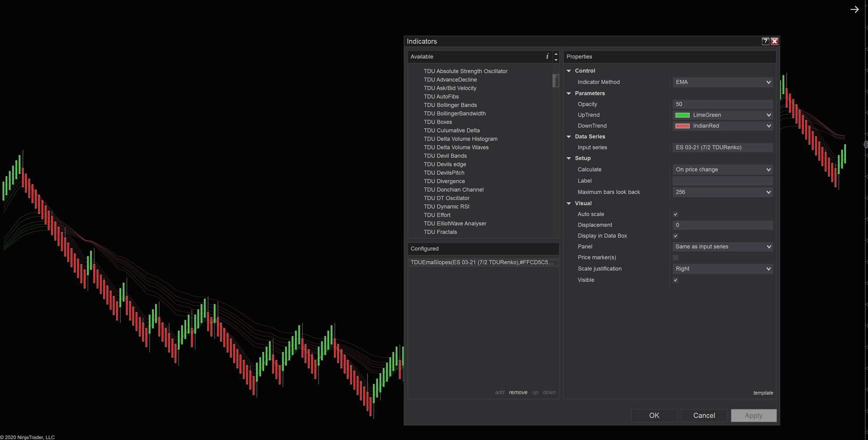
Task: Click the right arrow icon at top of screen
Action: pos(855,9)
